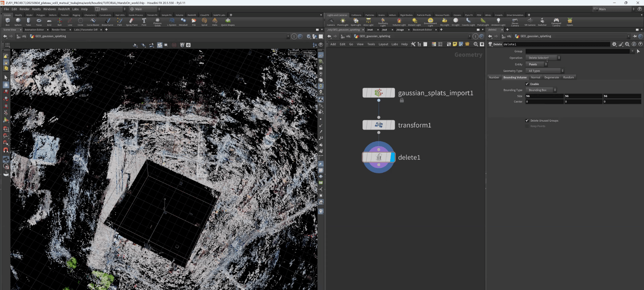Toggle the delete1 node display flag
The image size is (644, 290).
(392, 157)
